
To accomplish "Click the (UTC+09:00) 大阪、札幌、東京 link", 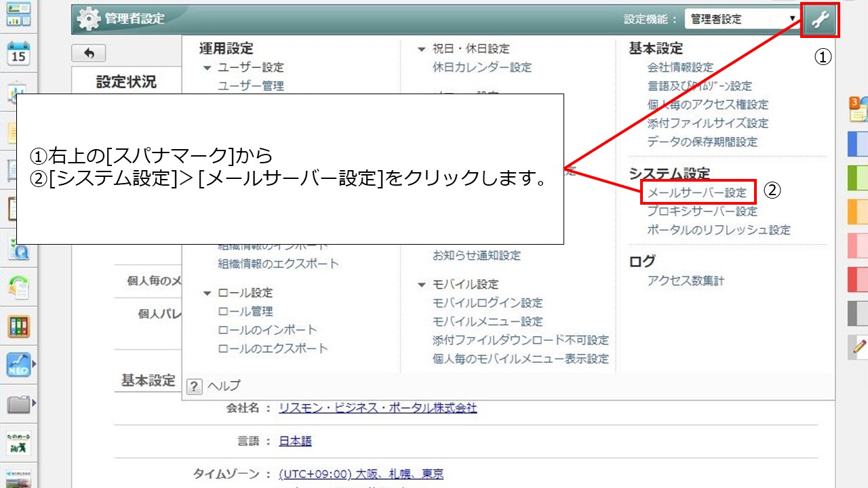I will [361, 474].
